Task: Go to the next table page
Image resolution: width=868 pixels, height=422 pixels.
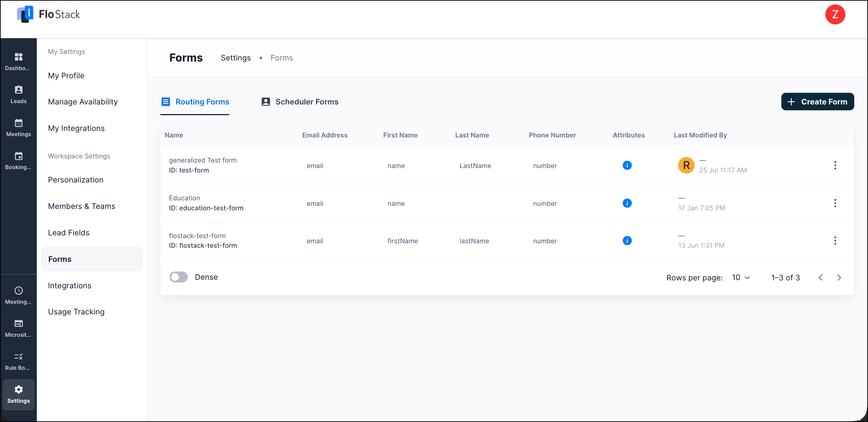Action: [x=839, y=277]
